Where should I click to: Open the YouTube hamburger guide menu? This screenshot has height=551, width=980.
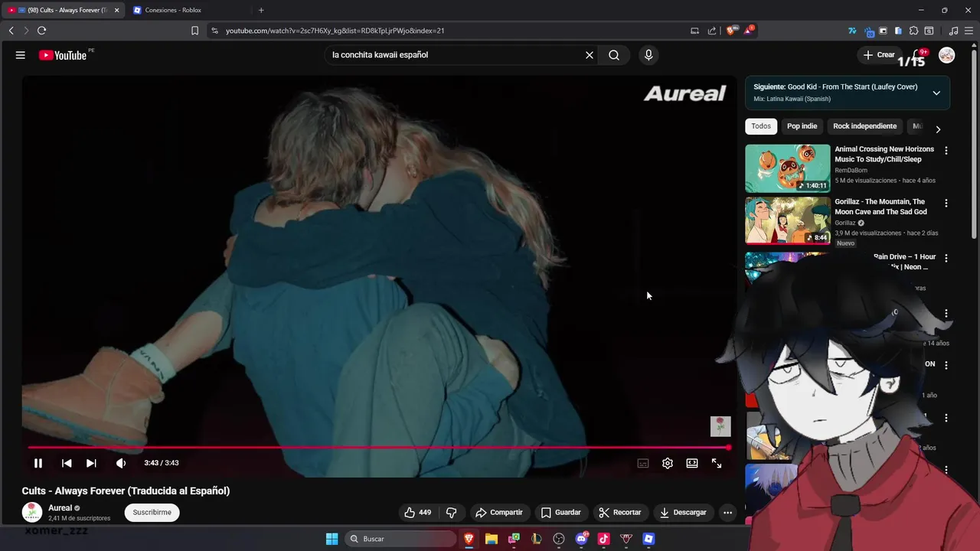point(21,55)
